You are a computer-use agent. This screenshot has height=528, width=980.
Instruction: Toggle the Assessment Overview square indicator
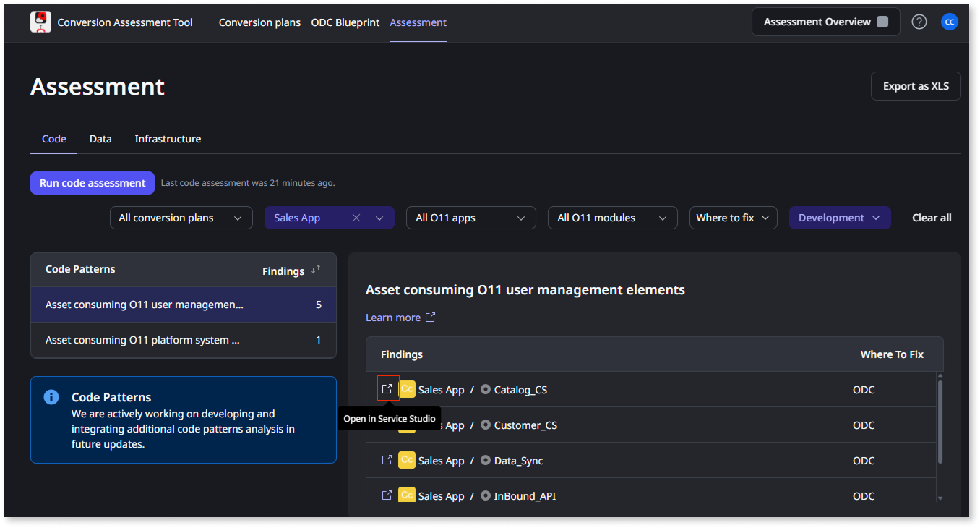pos(882,22)
